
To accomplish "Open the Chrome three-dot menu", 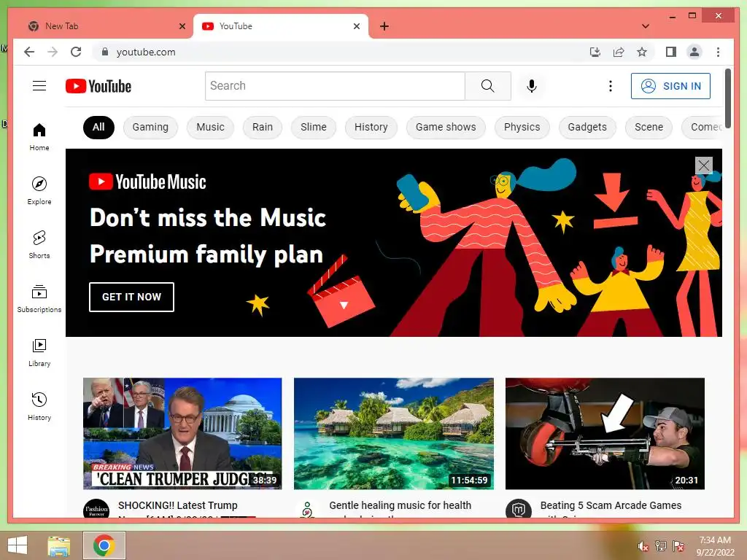I will pyautogui.click(x=718, y=52).
